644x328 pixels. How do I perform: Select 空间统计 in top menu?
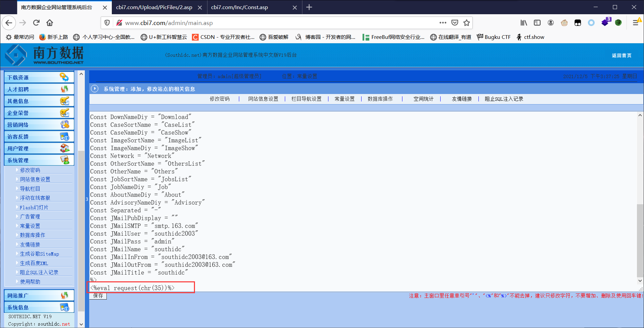tap(423, 99)
